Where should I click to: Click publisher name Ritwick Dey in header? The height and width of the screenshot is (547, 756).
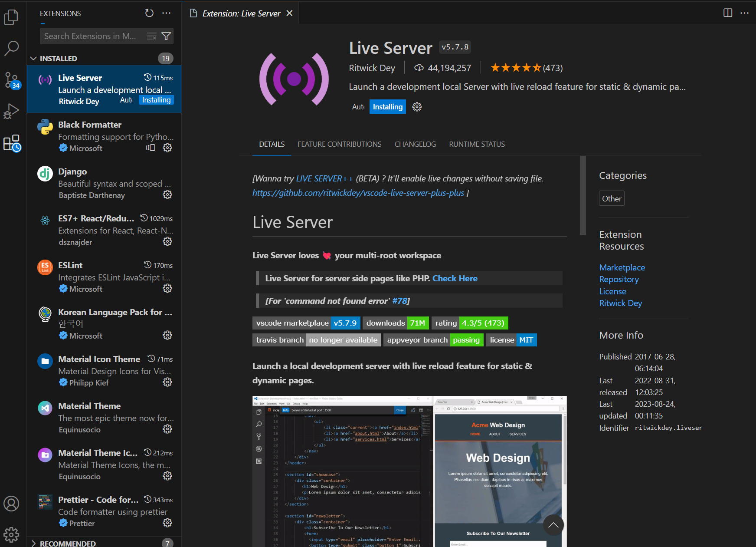(x=372, y=68)
